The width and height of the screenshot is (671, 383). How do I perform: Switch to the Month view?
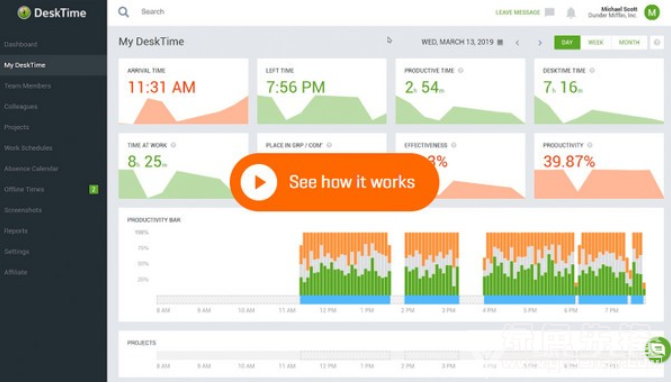[629, 42]
